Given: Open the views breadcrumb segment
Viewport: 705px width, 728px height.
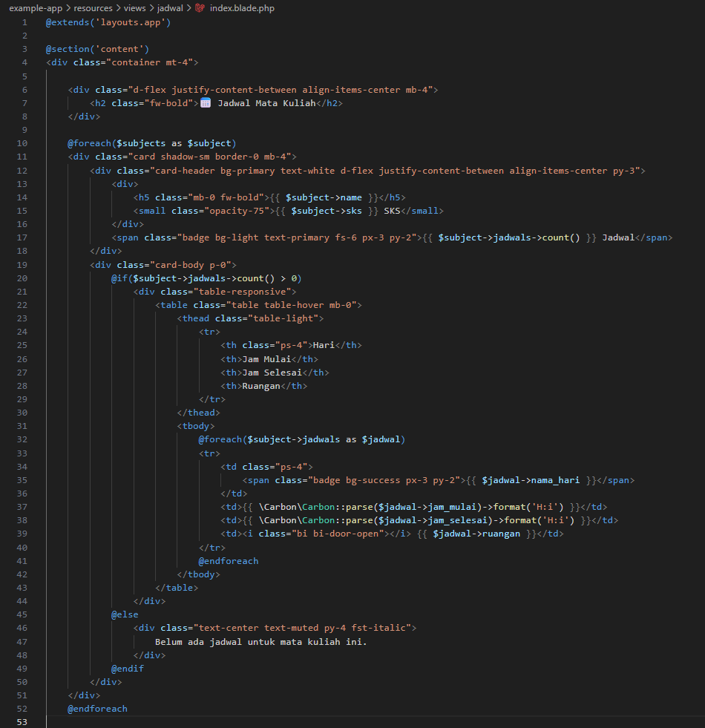Looking at the screenshot, I should 134,8.
